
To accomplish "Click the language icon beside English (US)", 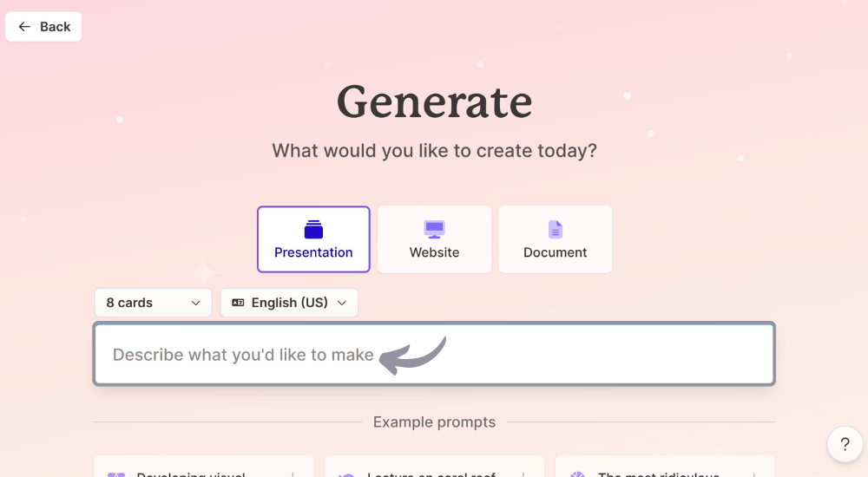I will coord(238,303).
